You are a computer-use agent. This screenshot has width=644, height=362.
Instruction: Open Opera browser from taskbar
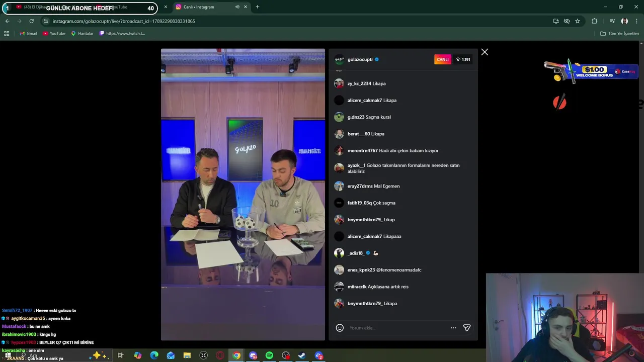coord(220,355)
